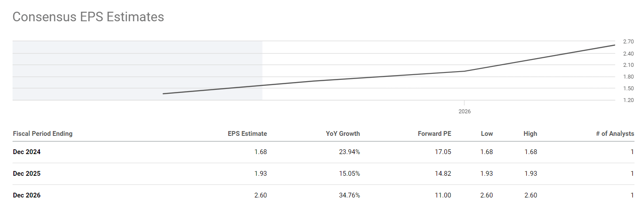Click the 2.70 y-axis label on chart

tap(628, 42)
